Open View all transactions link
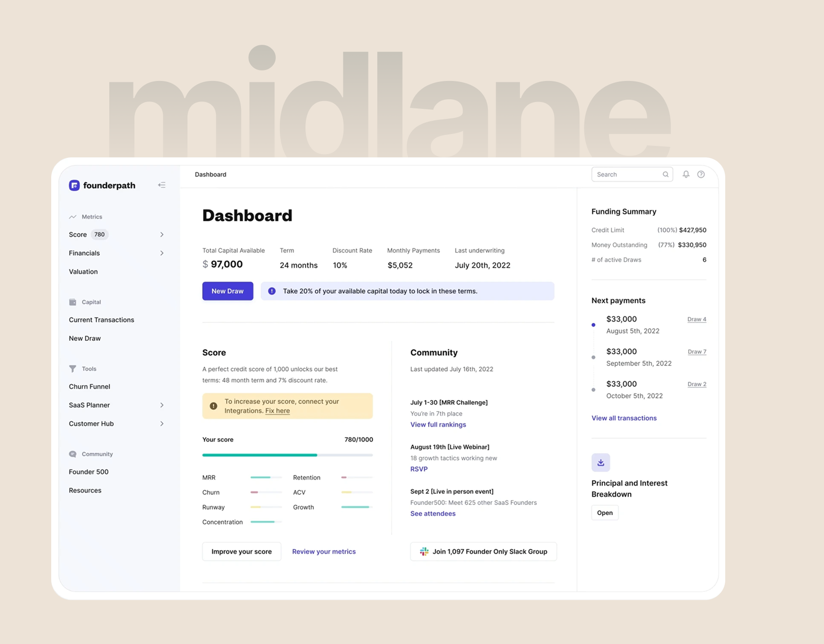Image resolution: width=824 pixels, height=644 pixels. [624, 418]
